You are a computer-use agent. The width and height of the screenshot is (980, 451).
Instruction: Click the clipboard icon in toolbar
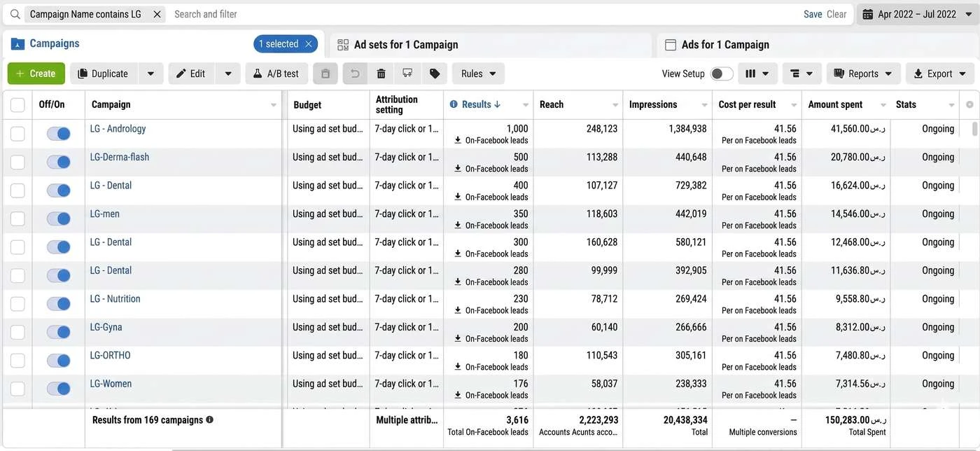pos(325,74)
